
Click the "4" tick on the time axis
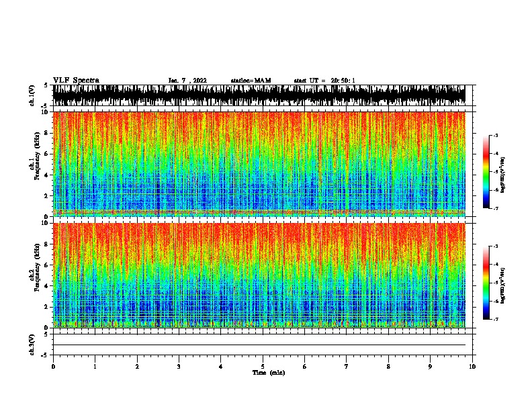pyautogui.click(x=221, y=367)
